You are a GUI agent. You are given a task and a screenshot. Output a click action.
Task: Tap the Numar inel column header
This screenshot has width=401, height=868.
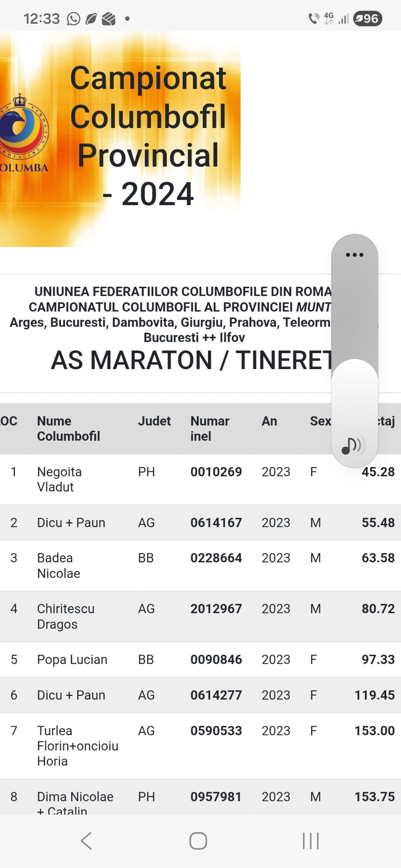click(210, 428)
